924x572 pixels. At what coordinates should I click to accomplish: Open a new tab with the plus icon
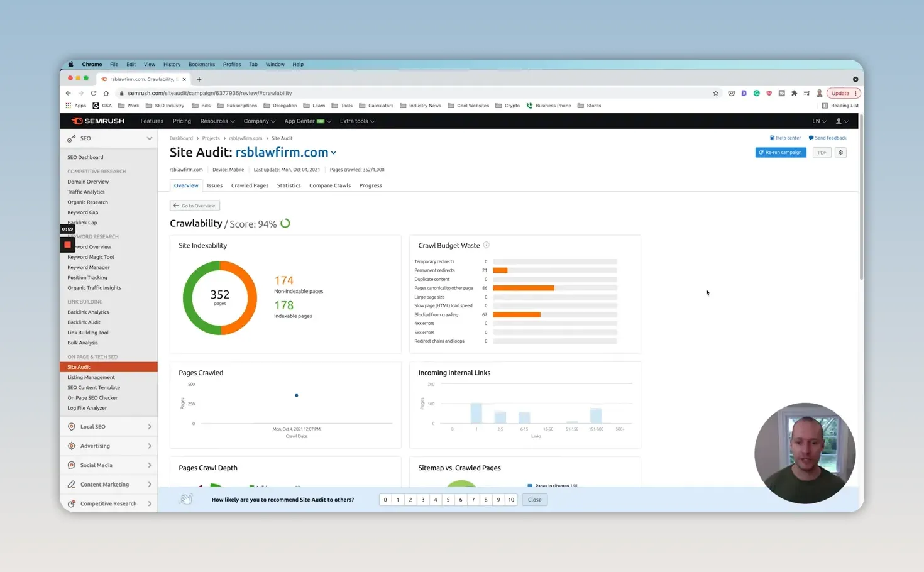point(199,79)
